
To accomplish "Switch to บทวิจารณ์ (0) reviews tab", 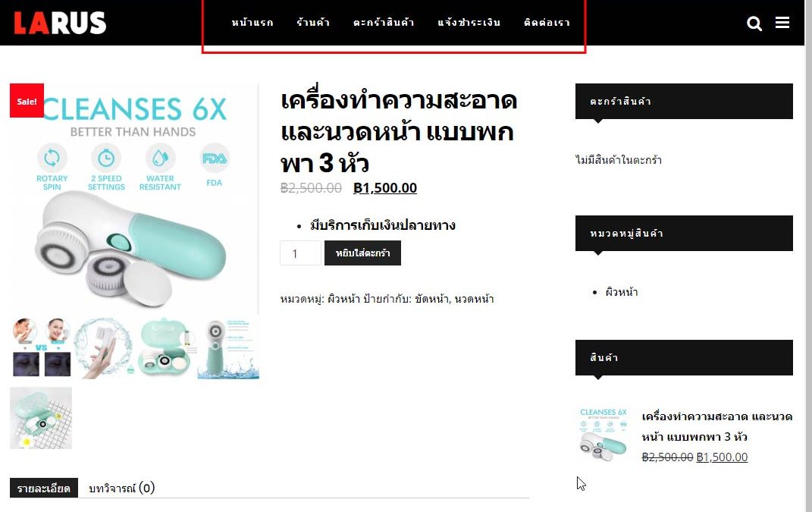I will click(122, 488).
